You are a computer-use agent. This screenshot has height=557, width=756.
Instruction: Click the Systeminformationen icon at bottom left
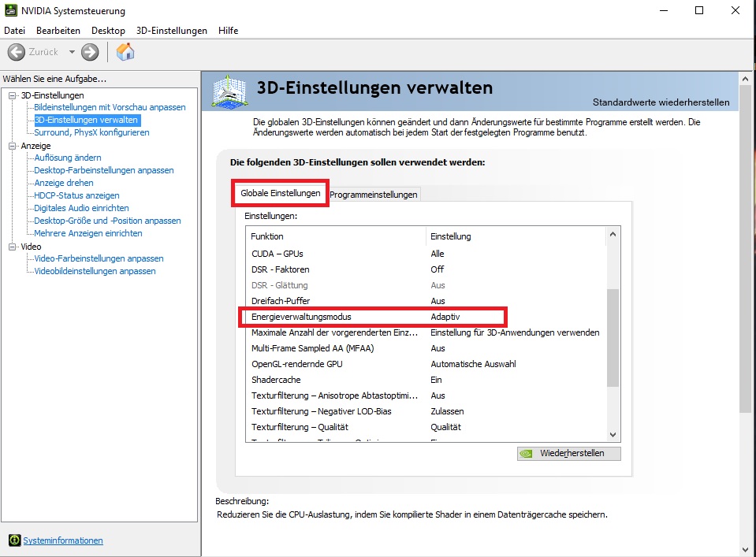click(x=13, y=540)
